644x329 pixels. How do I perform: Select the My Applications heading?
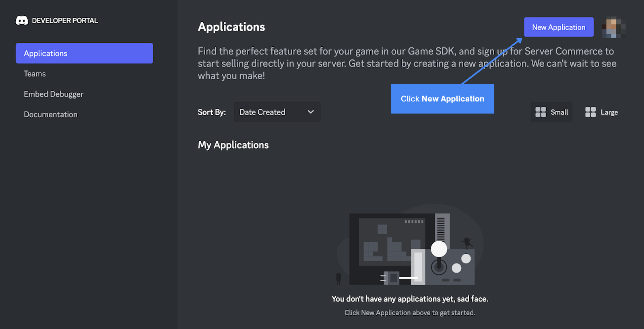pyautogui.click(x=233, y=145)
